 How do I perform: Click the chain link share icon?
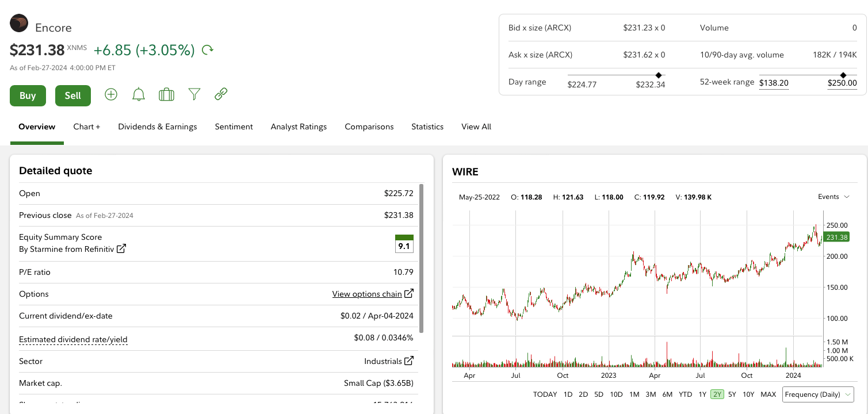click(221, 94)
